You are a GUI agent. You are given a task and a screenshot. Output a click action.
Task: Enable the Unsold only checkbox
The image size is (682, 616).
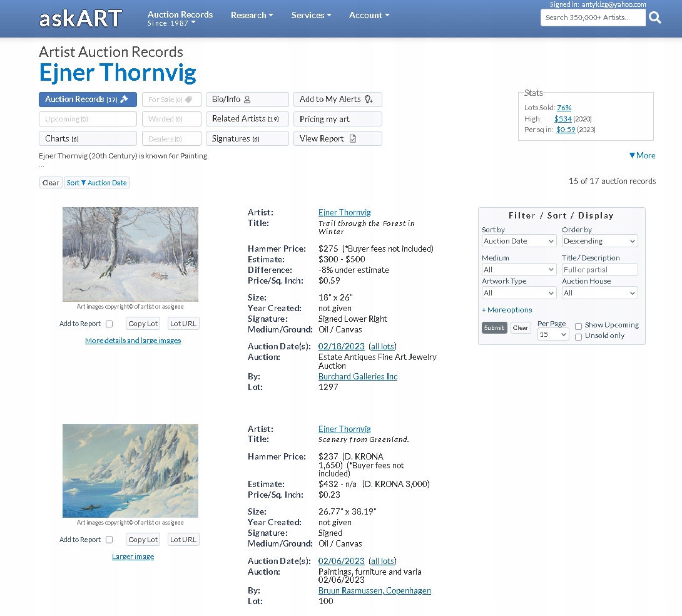click(x=579, y=337)
